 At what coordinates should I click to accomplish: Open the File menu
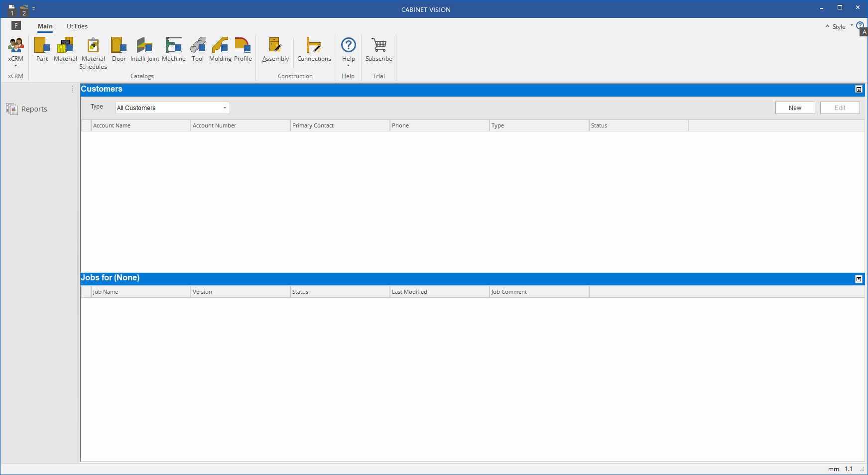pyautogui.click(x=16, y=25)
